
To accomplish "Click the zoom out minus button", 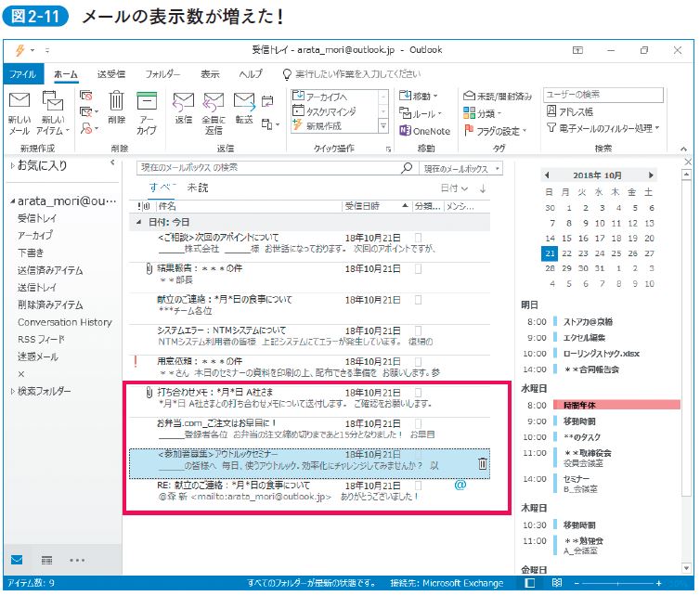I will pos(577,583).
